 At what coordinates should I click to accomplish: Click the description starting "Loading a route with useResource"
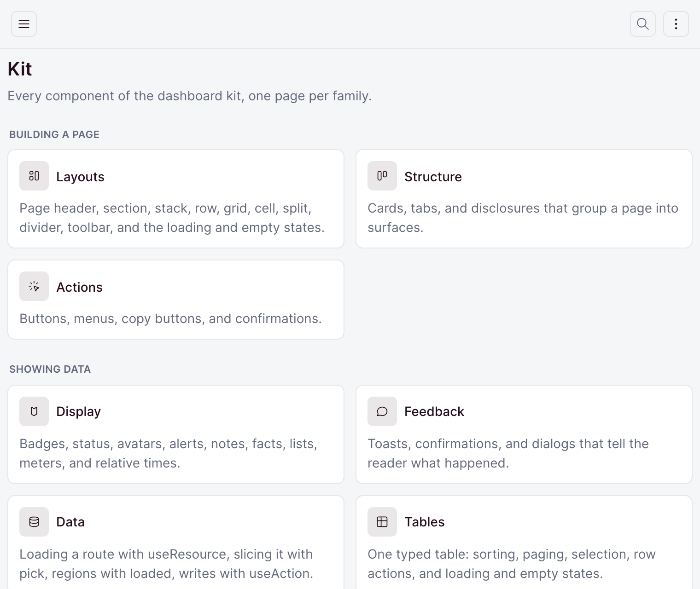coord(166,564)
